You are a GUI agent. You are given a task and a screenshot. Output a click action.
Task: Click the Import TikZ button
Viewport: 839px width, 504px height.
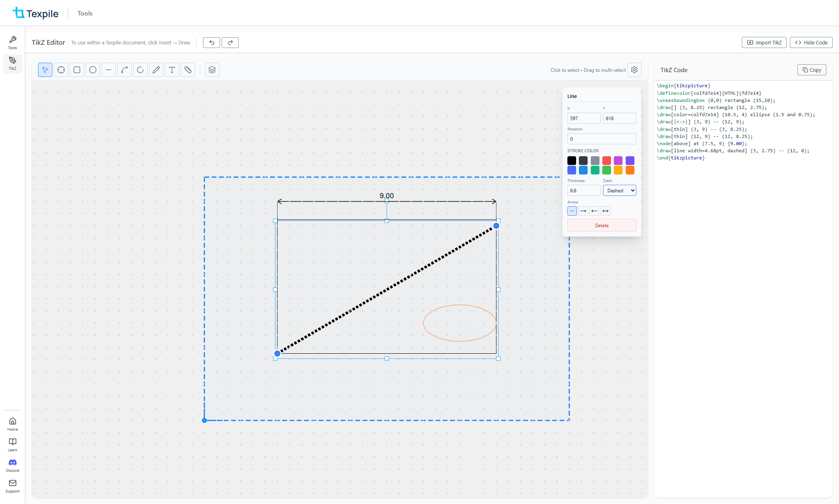764,42
